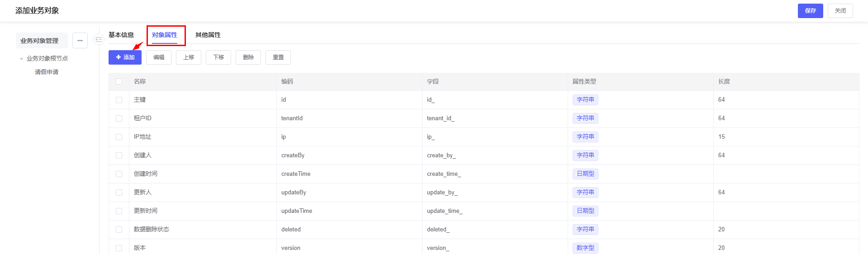Tick the checkbox for 创建时间 row

coord(119,174)
